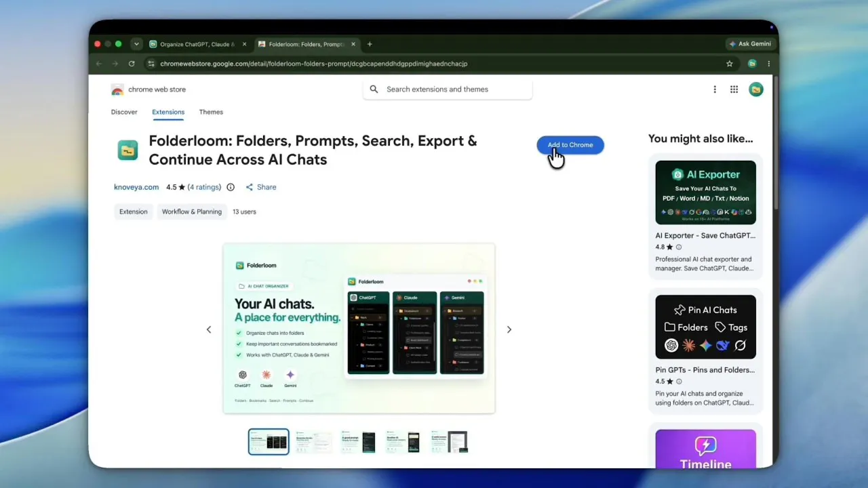Advance carousel with the right arrow

[509, 329]
